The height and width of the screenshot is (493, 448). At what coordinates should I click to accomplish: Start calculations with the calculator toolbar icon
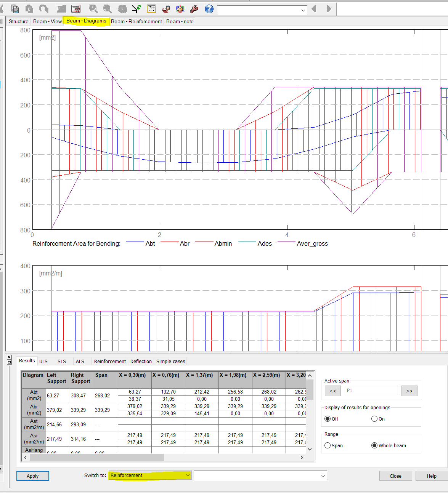[x=75, y=9]
